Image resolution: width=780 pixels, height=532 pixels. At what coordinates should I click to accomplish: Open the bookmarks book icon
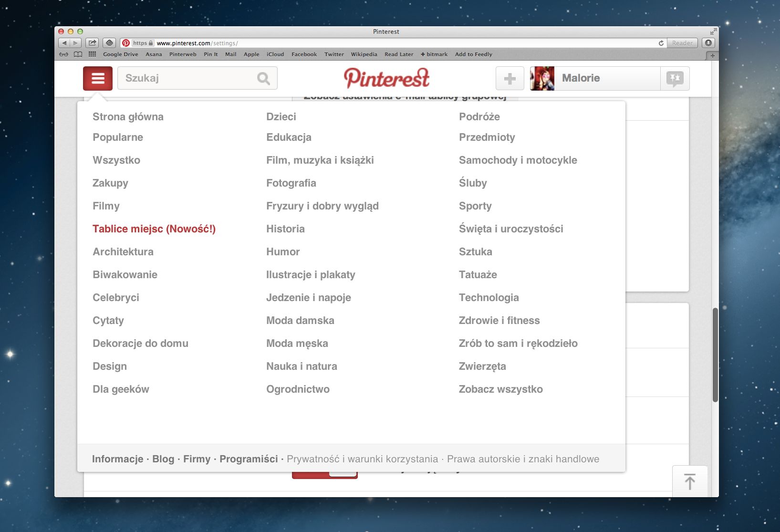point(78,54)
